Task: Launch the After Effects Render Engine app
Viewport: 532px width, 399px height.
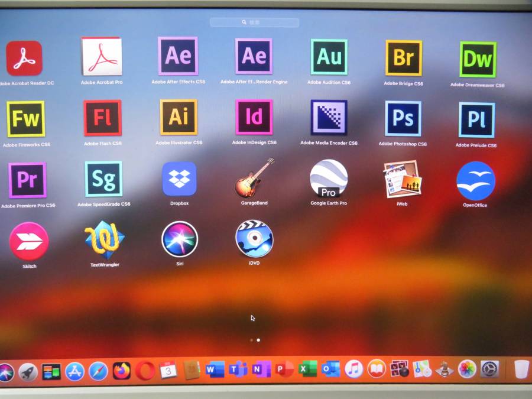Action: tap(254, 56)
